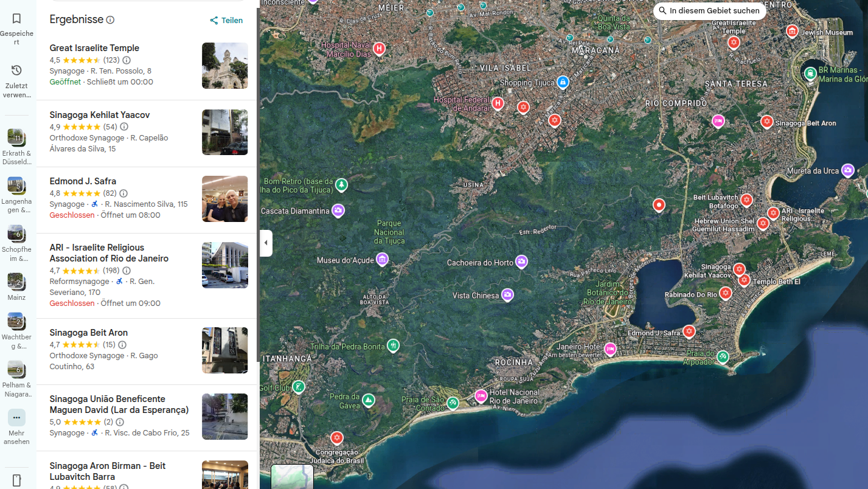
Task: Select Hebrew Union Shel Guemilut Hassadim pin
Action: [x=763, y=223]
